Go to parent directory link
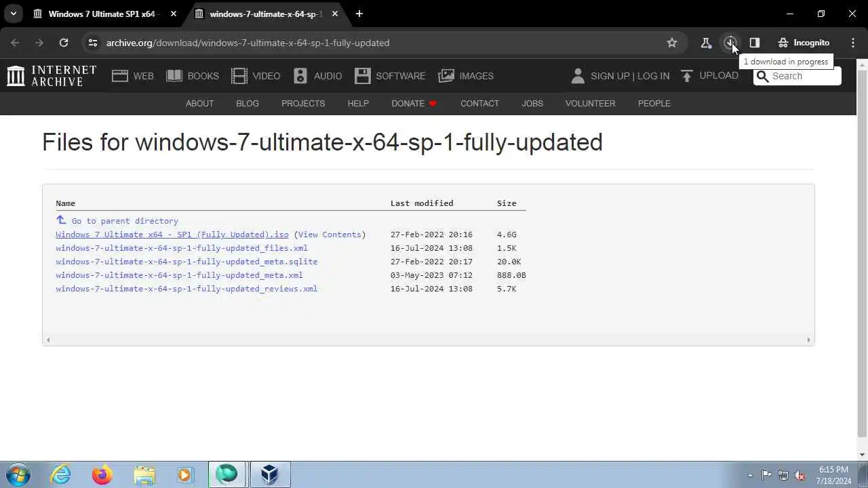868x488 pixels. 117,220
